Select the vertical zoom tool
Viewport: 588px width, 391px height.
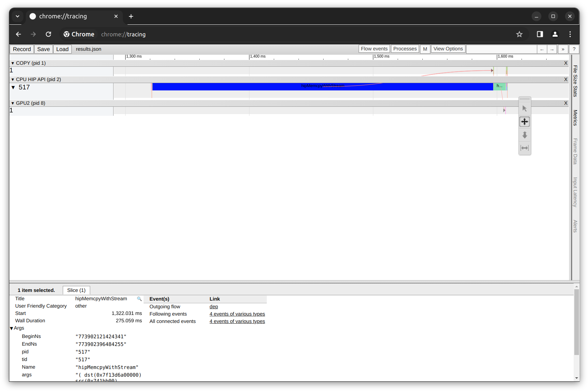coord(525,135)
